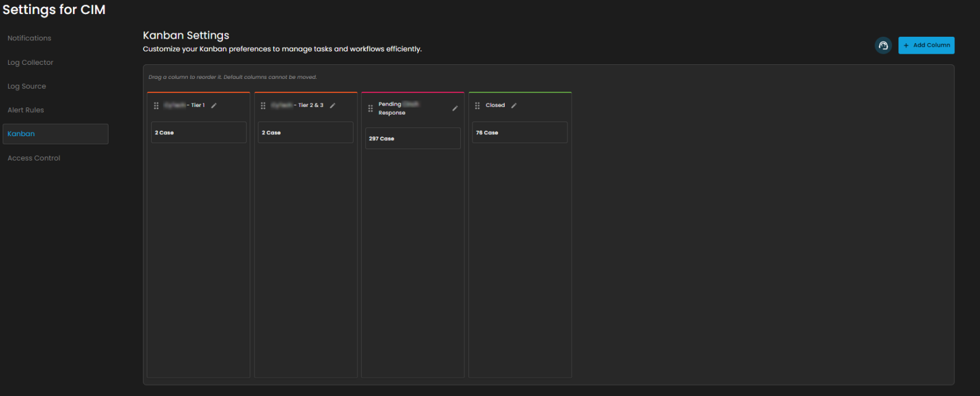Click the 76 Case card in Closed
Viewport: 980px width, 396px height.
point(519,133)
